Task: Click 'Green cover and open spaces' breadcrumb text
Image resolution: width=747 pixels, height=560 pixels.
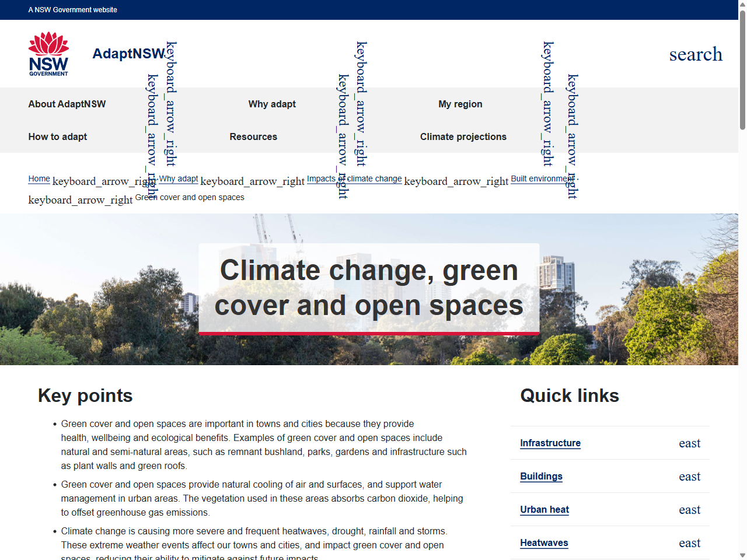Action: tap(190, 197)
